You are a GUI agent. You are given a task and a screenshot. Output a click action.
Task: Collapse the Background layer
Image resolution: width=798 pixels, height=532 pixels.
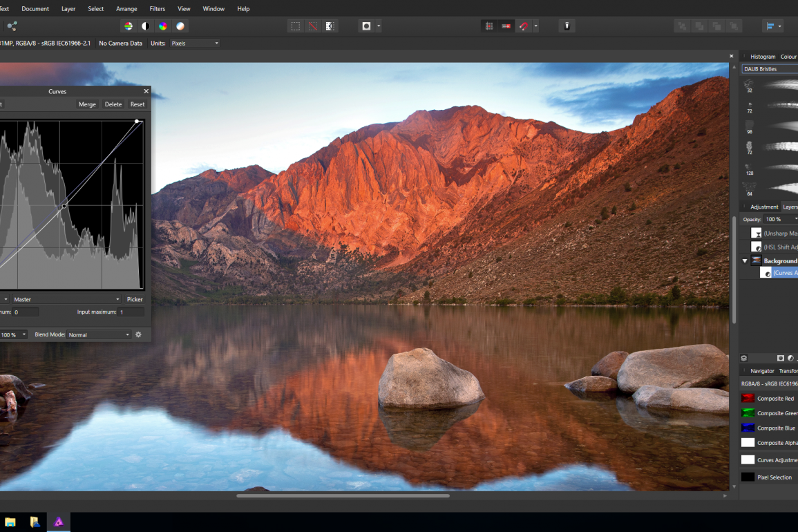point(745,260)
